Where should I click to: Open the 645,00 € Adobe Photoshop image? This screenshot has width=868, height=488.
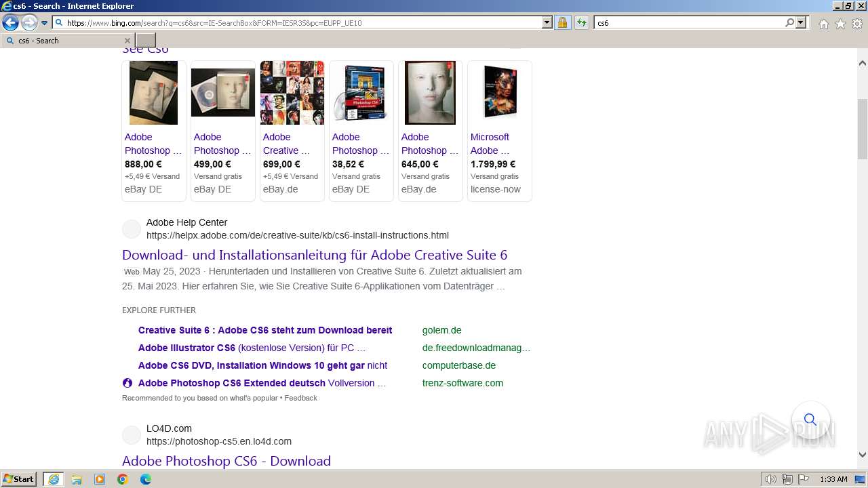pos(430,93)
